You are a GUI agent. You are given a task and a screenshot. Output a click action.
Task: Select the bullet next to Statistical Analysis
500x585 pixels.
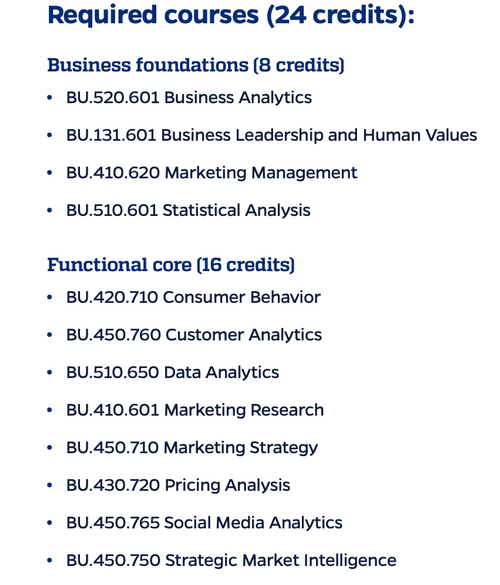point(50,210)
